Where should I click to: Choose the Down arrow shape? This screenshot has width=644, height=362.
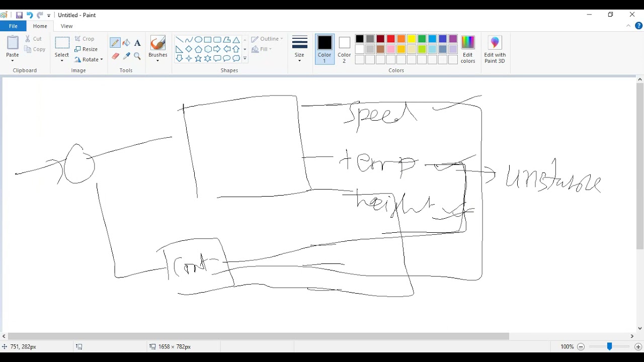179,59
